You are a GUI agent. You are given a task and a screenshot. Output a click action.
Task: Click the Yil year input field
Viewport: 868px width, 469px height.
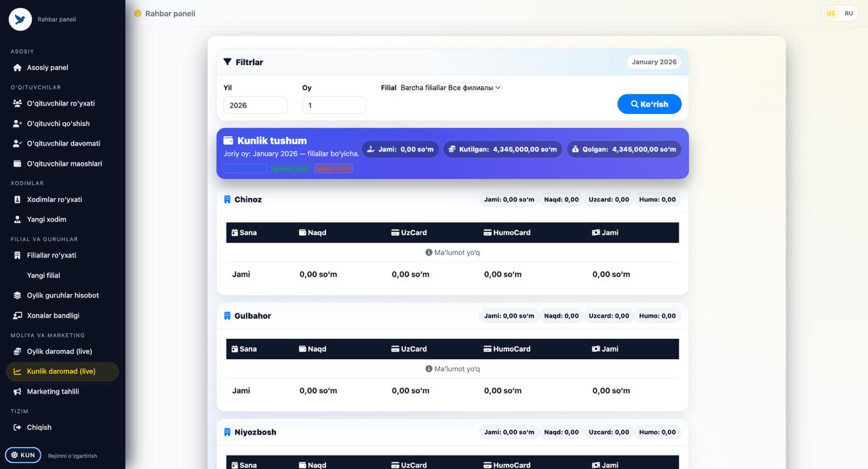pyautogui.click(x=256, y=105)
